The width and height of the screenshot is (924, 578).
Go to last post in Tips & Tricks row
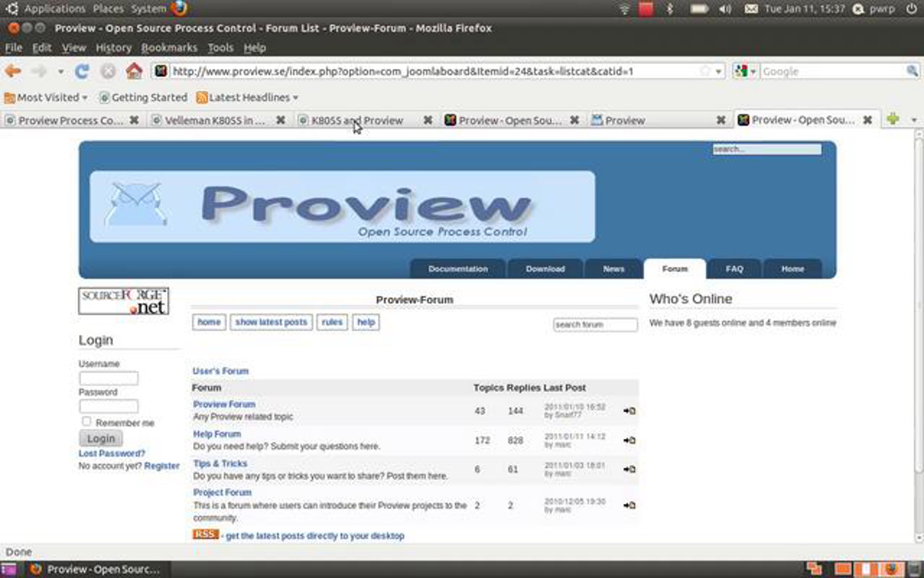point(629,469)
